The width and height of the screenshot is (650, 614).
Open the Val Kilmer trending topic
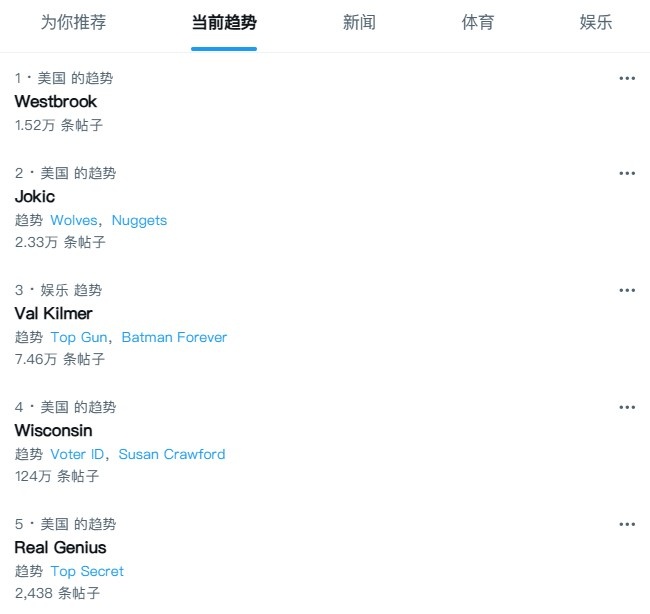pos(53,313)
